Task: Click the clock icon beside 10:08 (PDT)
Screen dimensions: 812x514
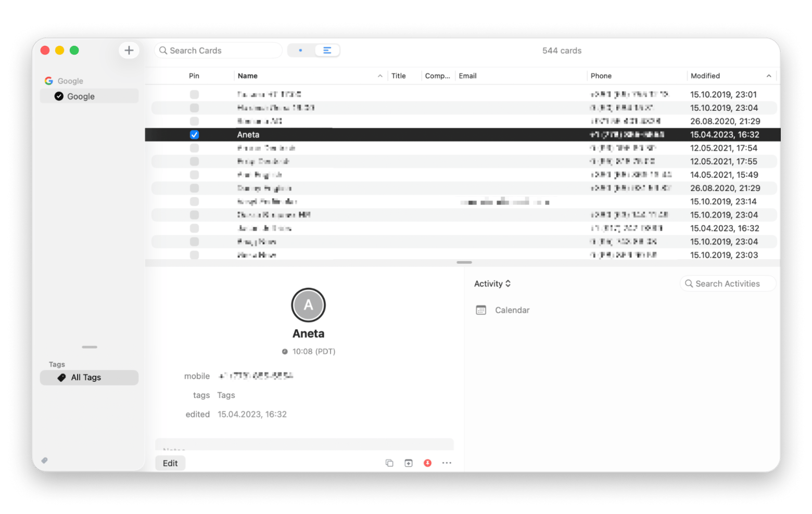Action: coord(285,352)
